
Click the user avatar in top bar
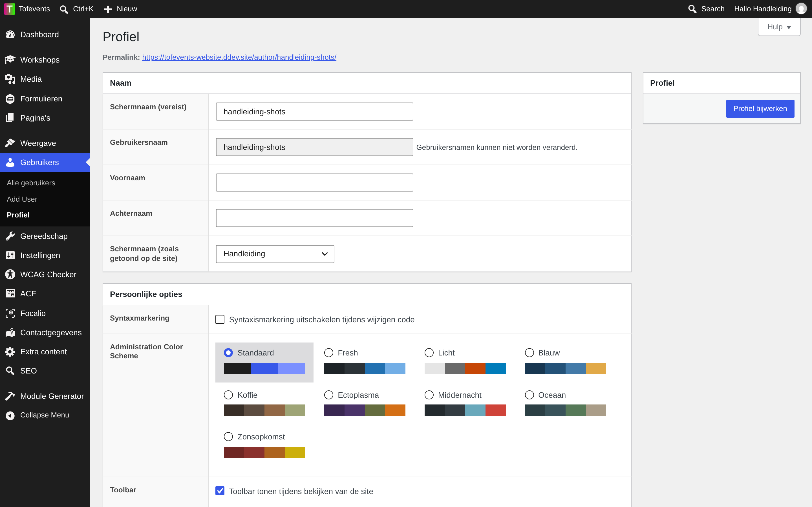801,9
